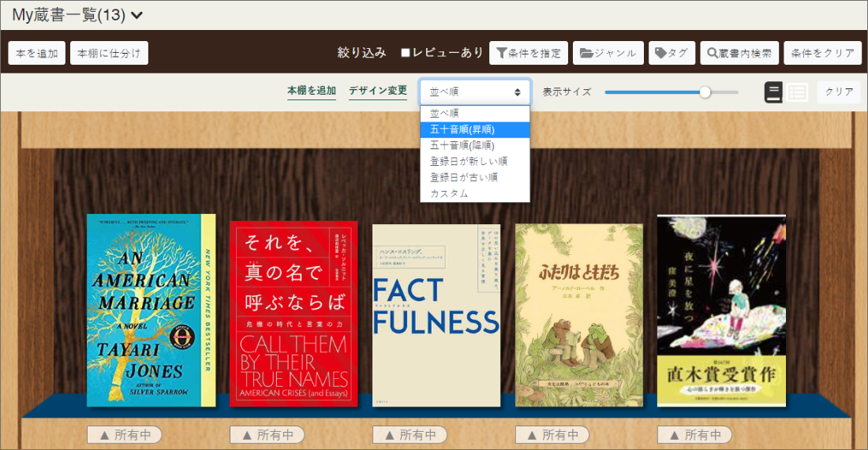The image size is (868, 450).
Task: Click 所有中 badge under Factfulness
Action: [x=410, y=435]
